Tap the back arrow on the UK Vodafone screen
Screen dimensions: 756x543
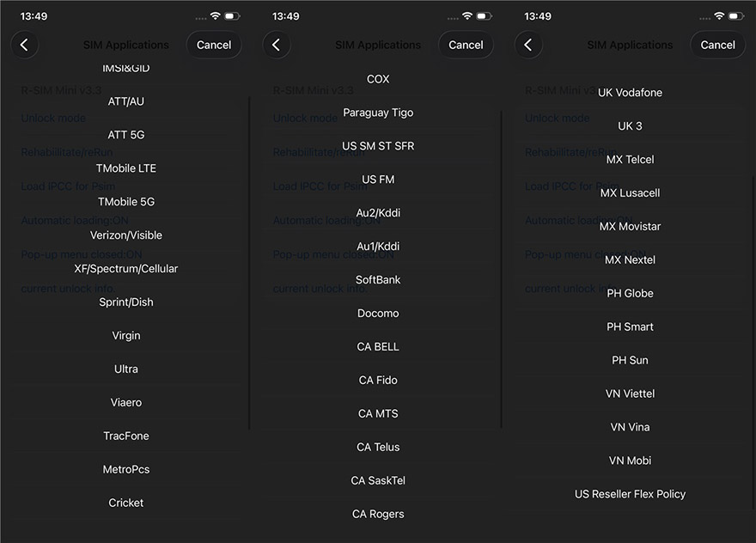tap(528, 46)
